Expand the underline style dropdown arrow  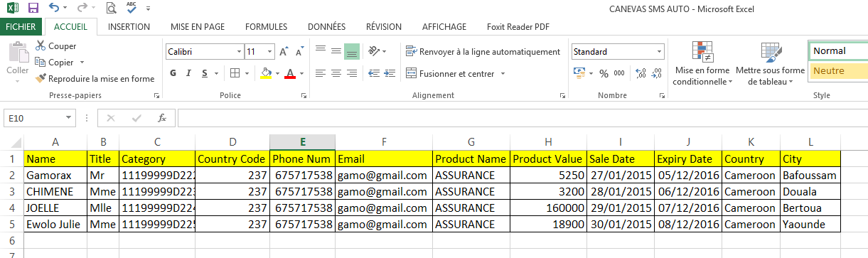(216, 74)
